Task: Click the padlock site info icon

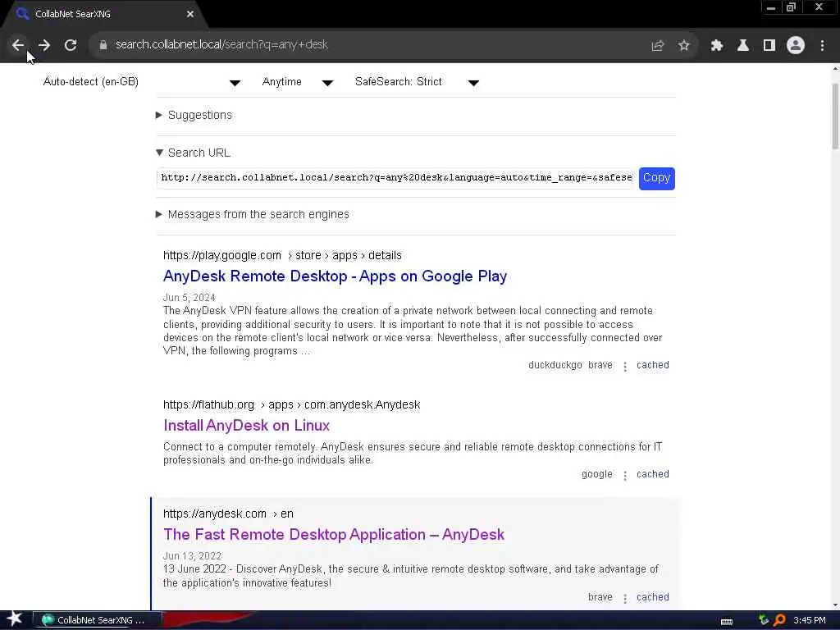Action: (x=103, y=45)
